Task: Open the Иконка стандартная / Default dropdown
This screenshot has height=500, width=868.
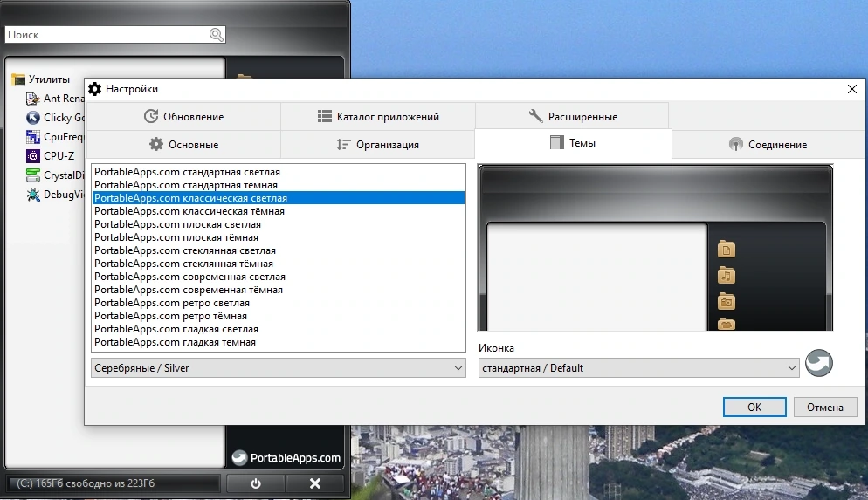Action: click(x=639, y=368)
